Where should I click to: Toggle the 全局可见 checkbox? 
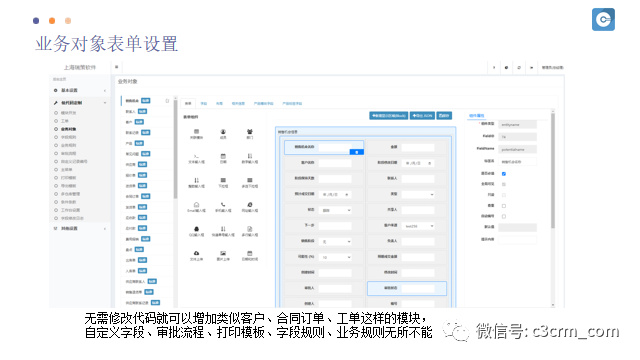[x=504, y=184]
